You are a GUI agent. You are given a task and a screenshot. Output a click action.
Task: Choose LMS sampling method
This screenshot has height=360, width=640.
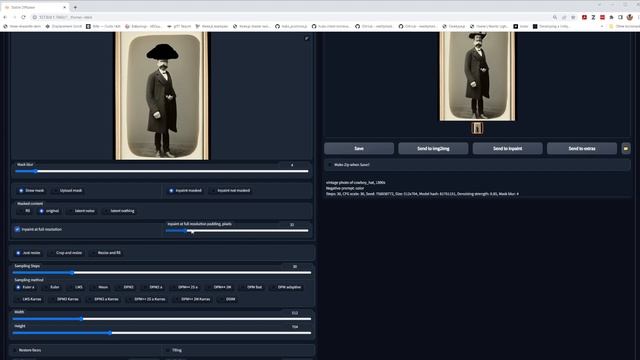click(76, 287)
